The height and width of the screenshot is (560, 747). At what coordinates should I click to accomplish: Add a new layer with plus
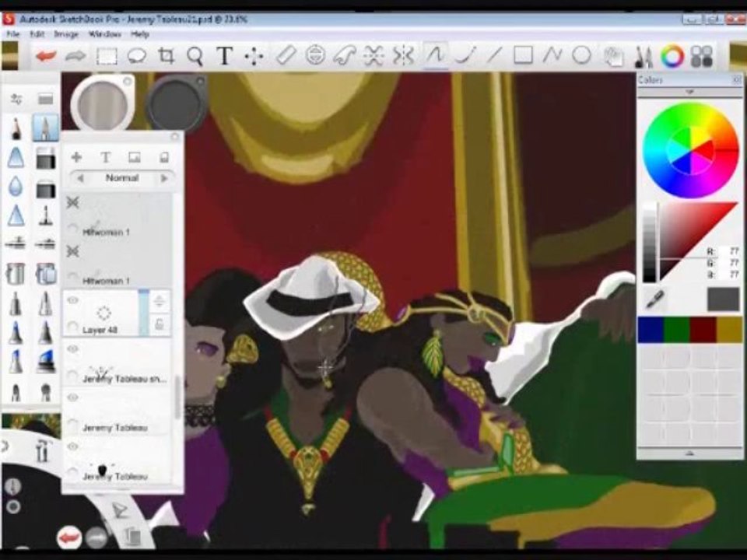click(x=76, y=157)
